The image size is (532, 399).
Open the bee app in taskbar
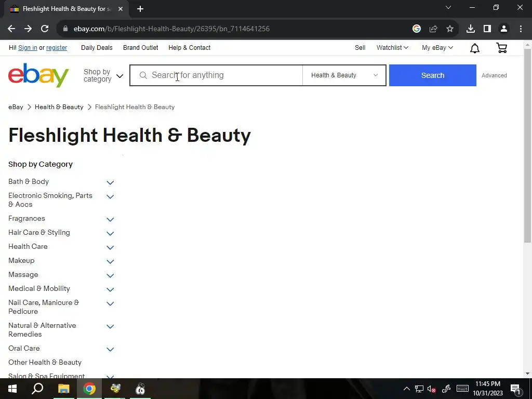coord(115,389)
